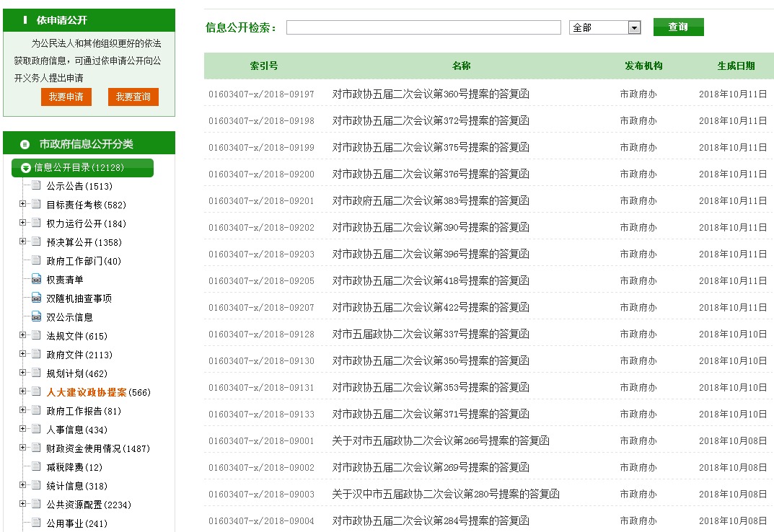
Task: Open the reply letter for 第360号提案
Action: (431, 94)
